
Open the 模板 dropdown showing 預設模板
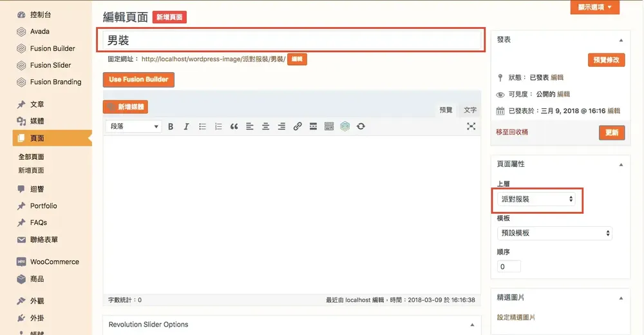tap(554, 233)
